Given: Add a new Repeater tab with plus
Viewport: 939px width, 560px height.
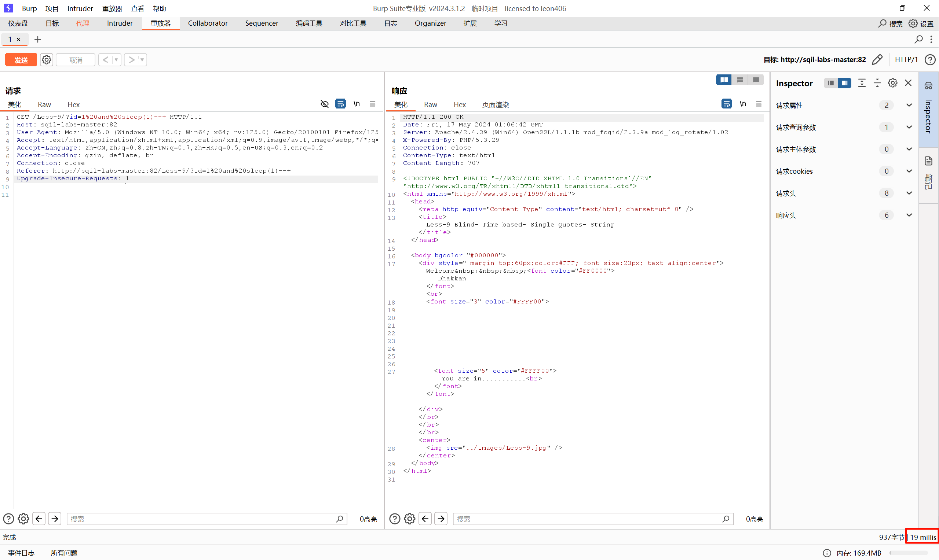Looking at the screenshot, I should [x=38, y=39].
